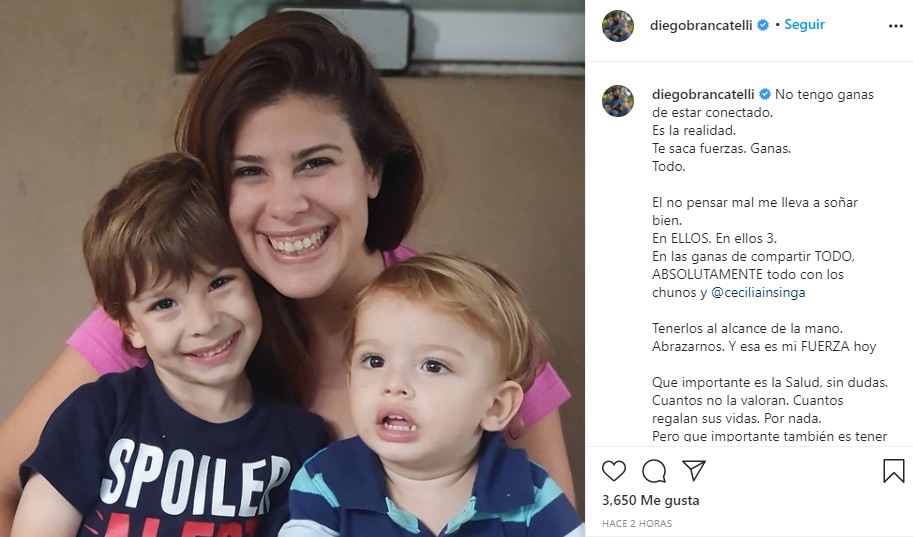Like the post with the heart icon
The height and width of the screenshot is (537, 913).
click(614, 471)
